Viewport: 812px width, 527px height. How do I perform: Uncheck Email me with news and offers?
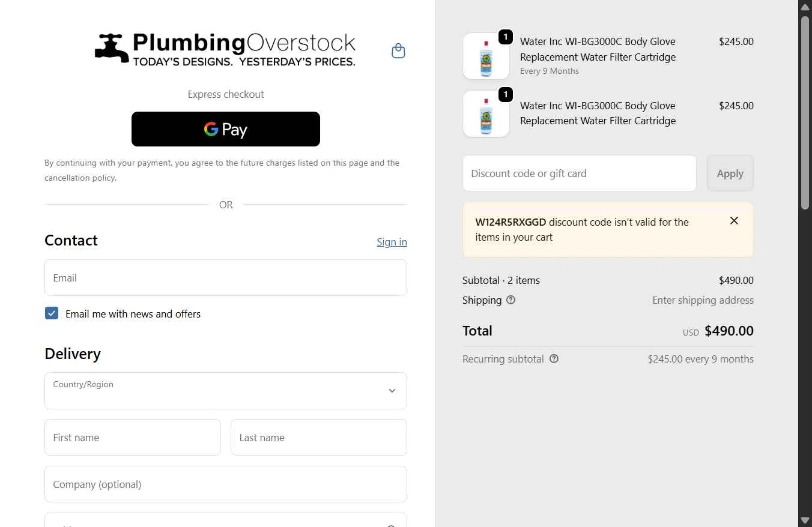pyautogui.click(x=52, y=313)
